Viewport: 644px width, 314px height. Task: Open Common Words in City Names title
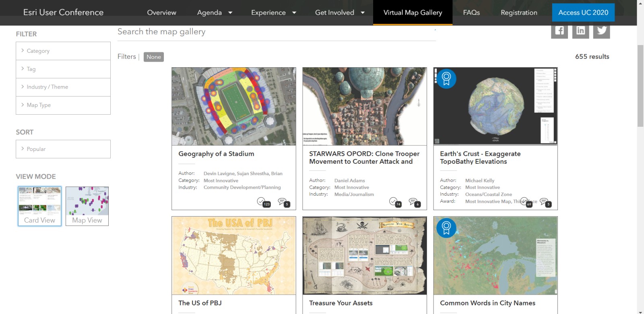tap(487, 303)
